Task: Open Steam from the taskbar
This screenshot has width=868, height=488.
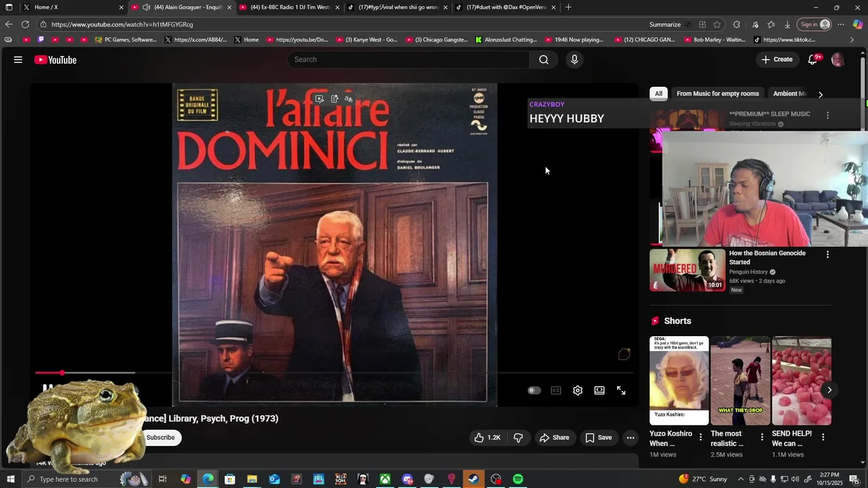Action: pyautogui.click(x=473, y=479)
